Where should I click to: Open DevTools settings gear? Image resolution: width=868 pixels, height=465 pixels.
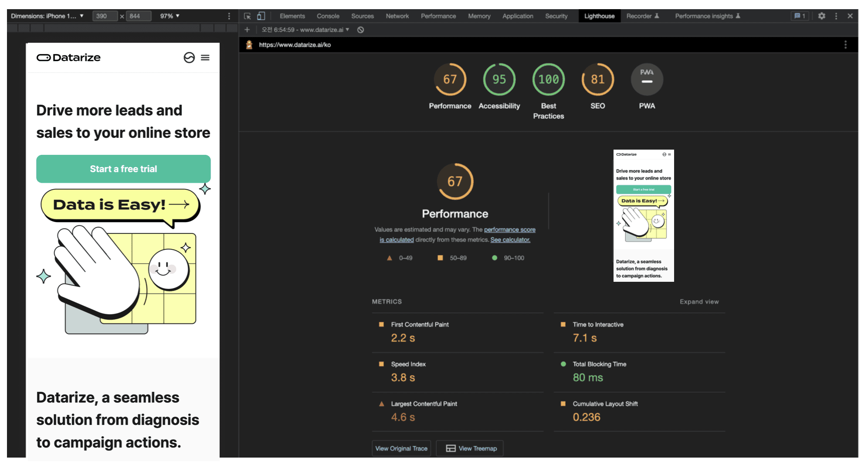click(821, 16)
